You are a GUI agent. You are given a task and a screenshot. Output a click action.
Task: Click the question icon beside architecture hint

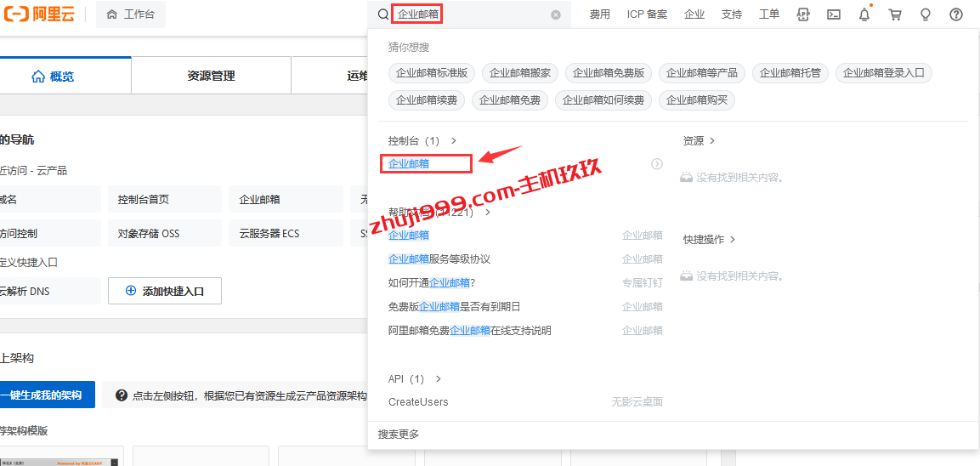tap(122, 395)
